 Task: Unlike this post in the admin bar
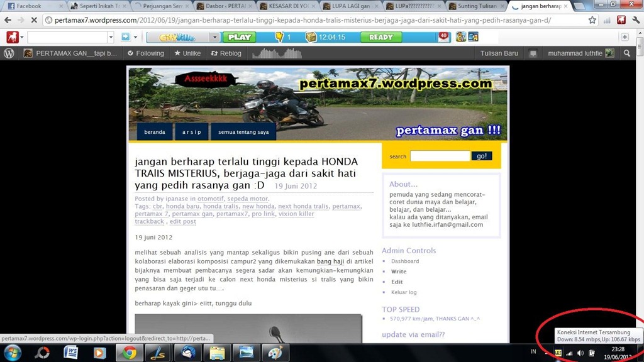187,53
